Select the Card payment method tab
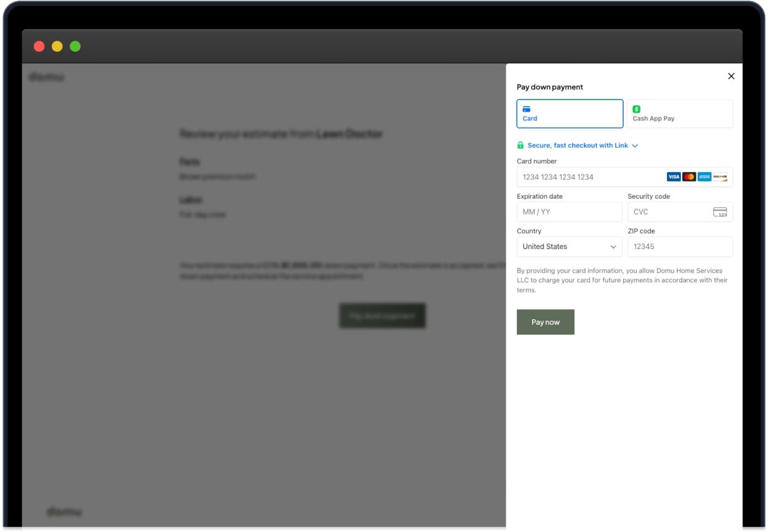The width and height of the screenshot is (769, 532). pyautogui.click(x=569, y=113)
